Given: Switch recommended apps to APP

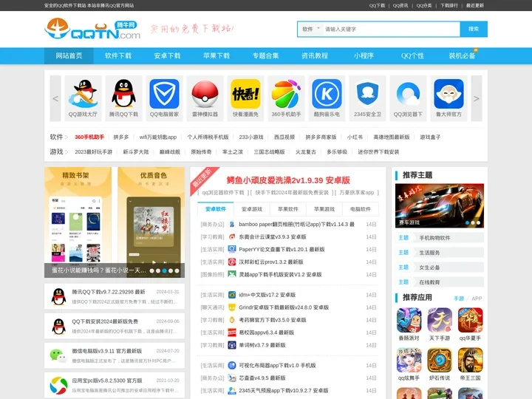Looking at the screenshot, I should click(x=477, y=299).
